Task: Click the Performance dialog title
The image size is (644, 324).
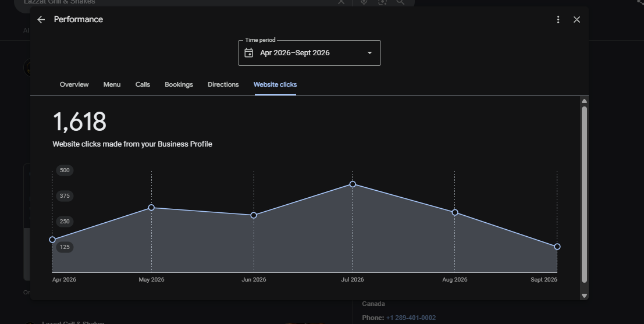Action: click(79, 20)
